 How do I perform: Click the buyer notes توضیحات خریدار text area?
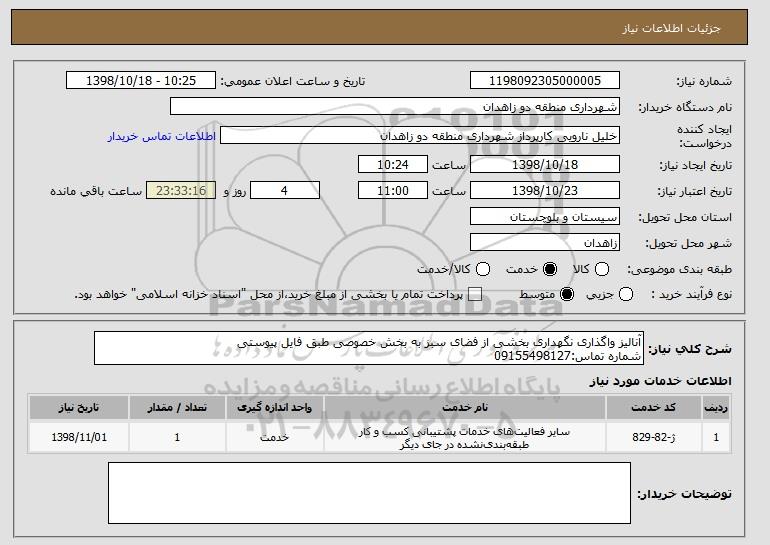click(369, 493)
